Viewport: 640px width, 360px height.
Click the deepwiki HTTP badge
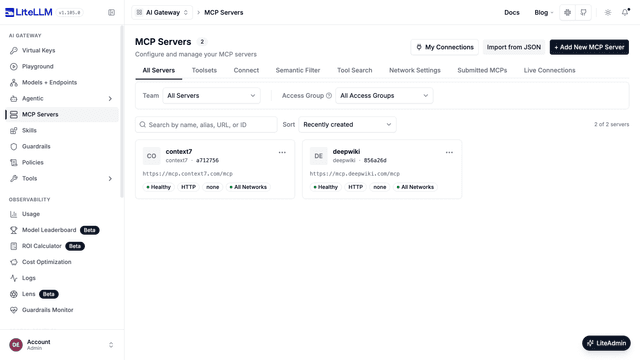click(356, 187)
